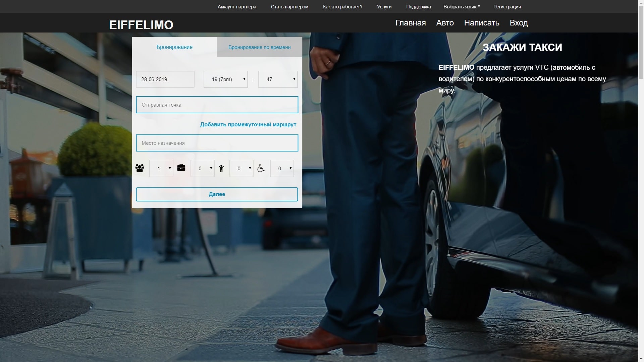Focus the Отправная точка input field

click(217, 105)
